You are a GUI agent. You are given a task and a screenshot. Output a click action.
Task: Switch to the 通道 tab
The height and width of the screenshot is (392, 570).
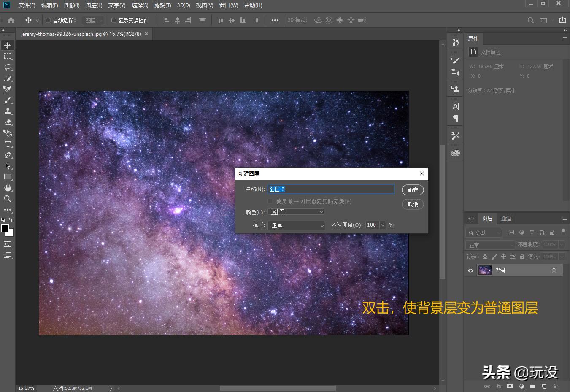[506, 218]
